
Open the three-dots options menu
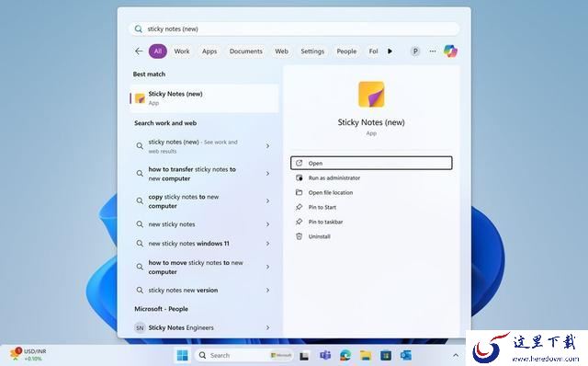tap(433, 51)
